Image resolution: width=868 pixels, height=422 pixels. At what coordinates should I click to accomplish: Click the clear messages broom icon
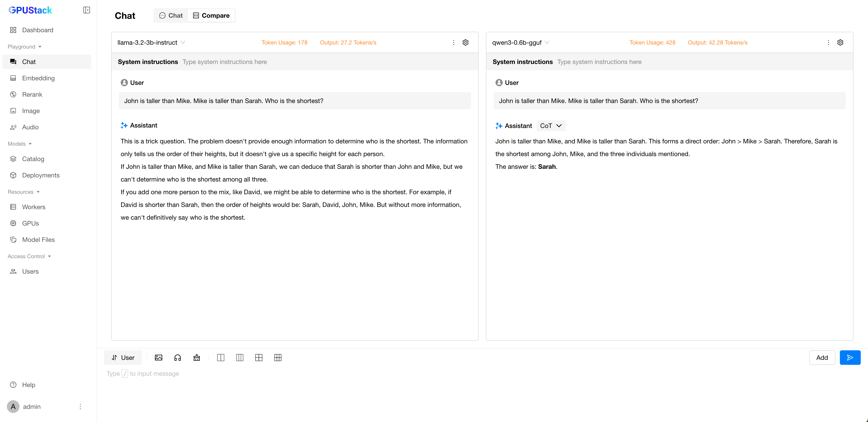pyautogui.click(x=197, y=358)
